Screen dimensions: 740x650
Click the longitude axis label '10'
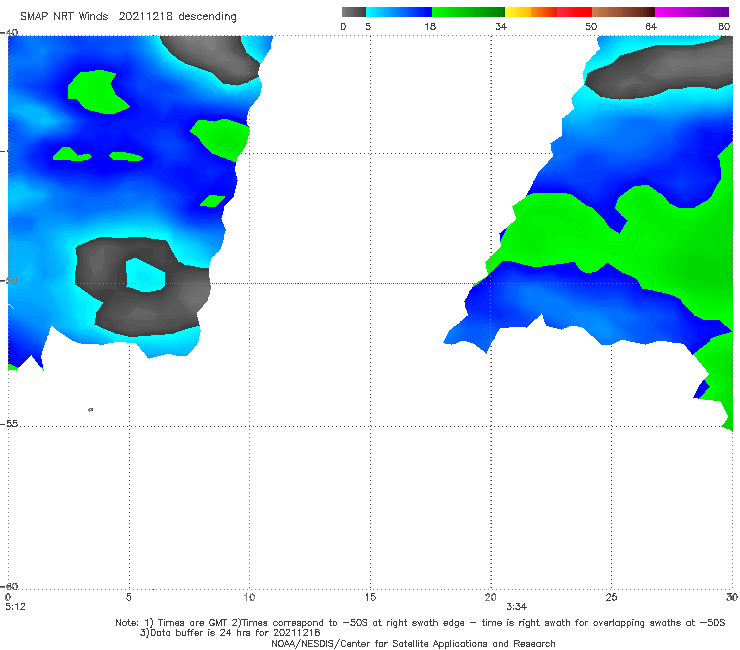tap(249, 597)
